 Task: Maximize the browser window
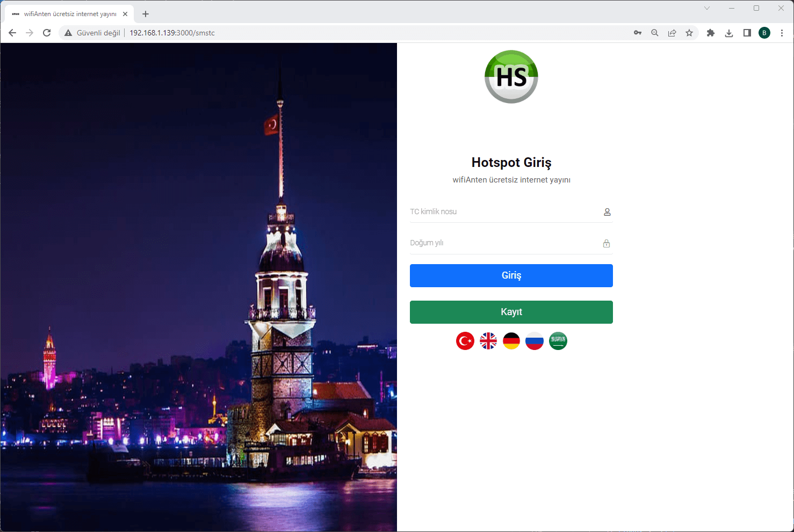pos(756,8)
